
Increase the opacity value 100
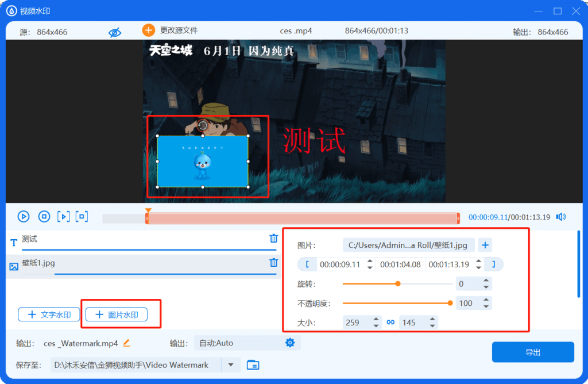486,300
